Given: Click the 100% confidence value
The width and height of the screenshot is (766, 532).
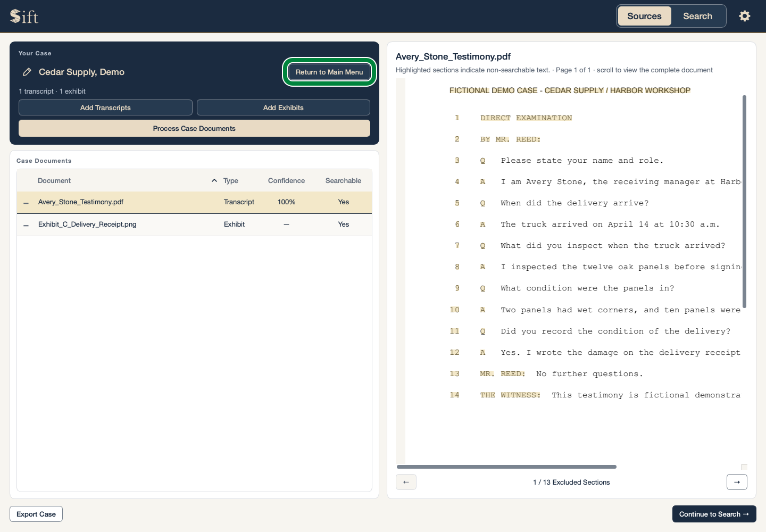Looking at the screenshot, I should tap(286, 202).
